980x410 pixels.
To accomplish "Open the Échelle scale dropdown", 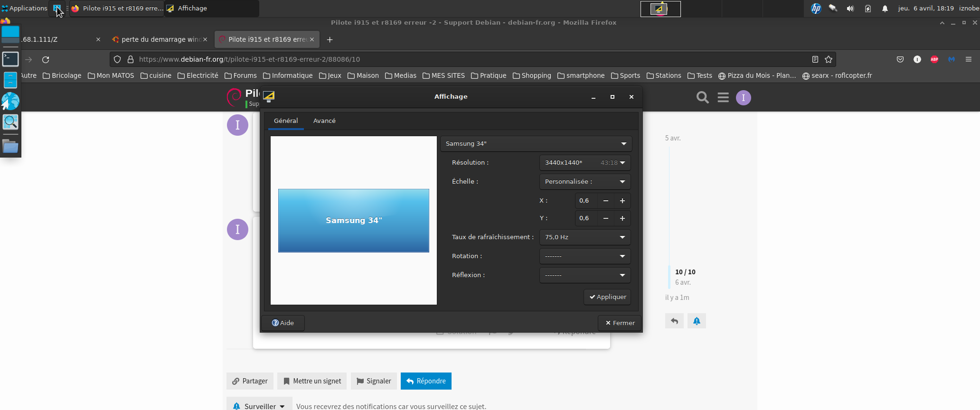I will (x=585, y=181).
